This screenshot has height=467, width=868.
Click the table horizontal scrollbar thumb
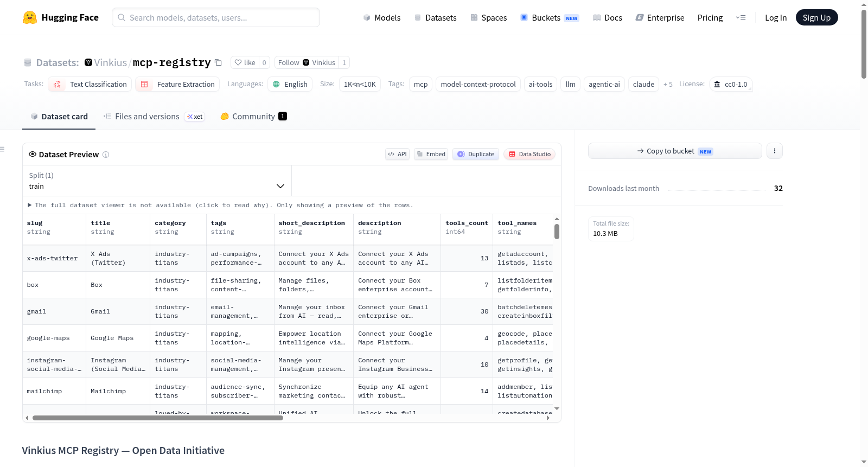[158, 418]
